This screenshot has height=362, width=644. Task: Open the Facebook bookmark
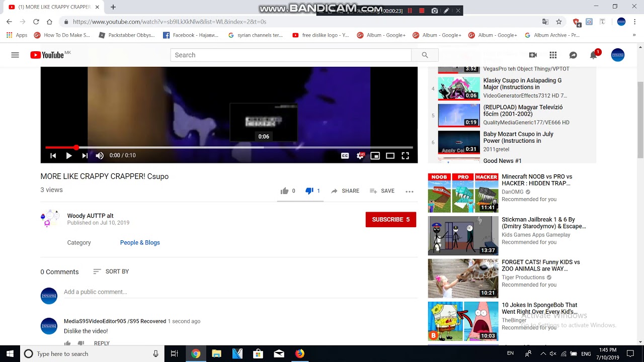[x=191, y=35]
